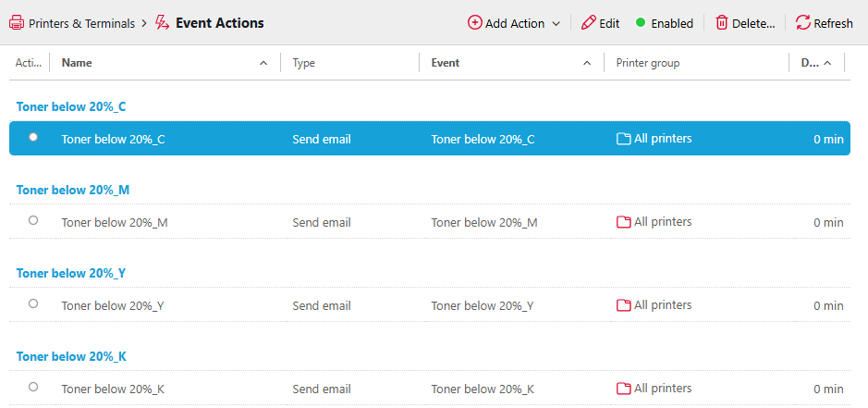Screen dimensions: 868x408
Task: Click the Toner below 20%_K group heading
Action: pyautogui.click(x=71, y=356)
